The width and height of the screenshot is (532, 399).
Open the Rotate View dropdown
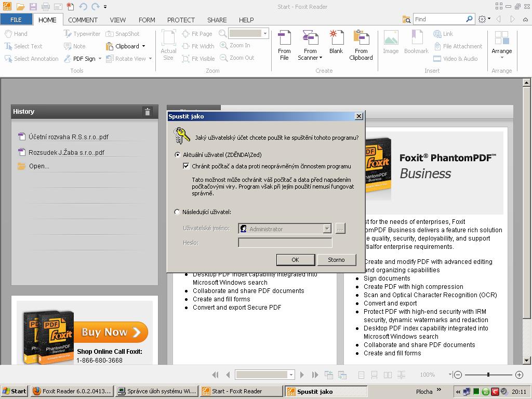[x=150, y=59]
